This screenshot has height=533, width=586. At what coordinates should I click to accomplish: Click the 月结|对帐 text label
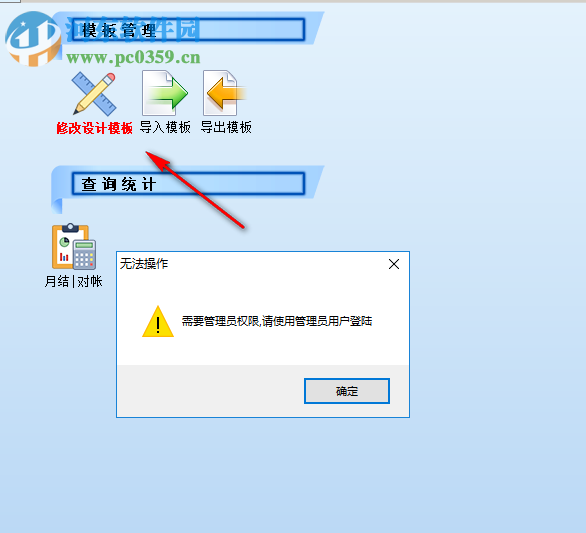click(74, 281)
